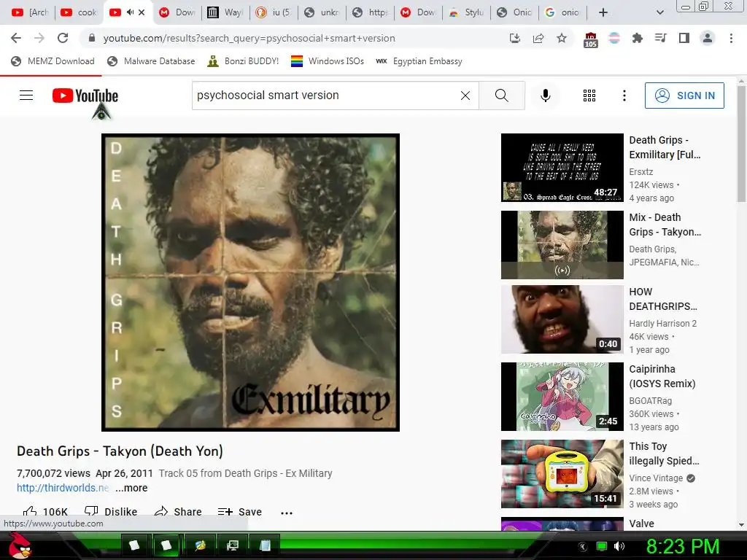Open the tab search dropdown chevron
Screen dimensions: 747x560
coord(659,12)
